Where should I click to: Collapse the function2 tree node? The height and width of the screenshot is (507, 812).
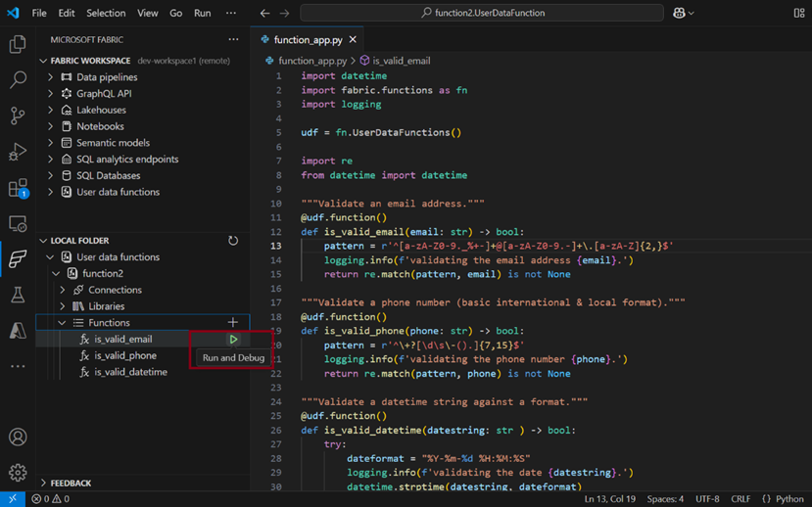(x=56, y=273)
